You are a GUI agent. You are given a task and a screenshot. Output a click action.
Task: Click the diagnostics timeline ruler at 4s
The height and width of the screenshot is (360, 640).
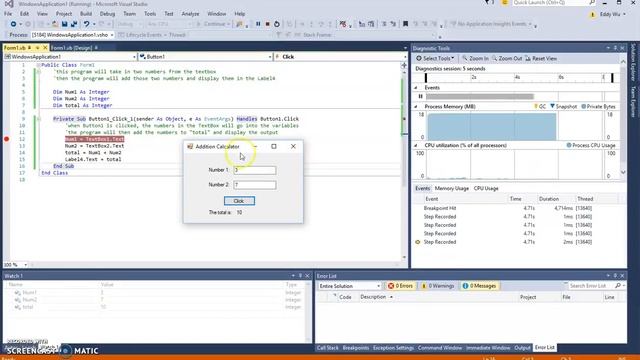tap(517, 77)
